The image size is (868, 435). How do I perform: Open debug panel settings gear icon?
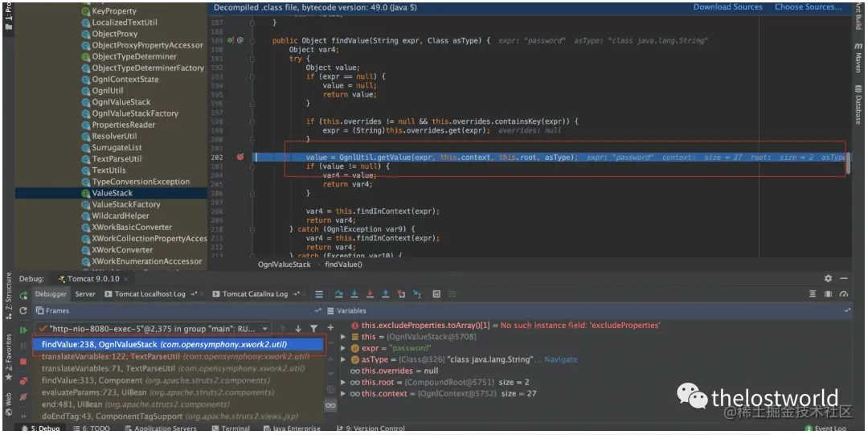(x=828, y=278)
